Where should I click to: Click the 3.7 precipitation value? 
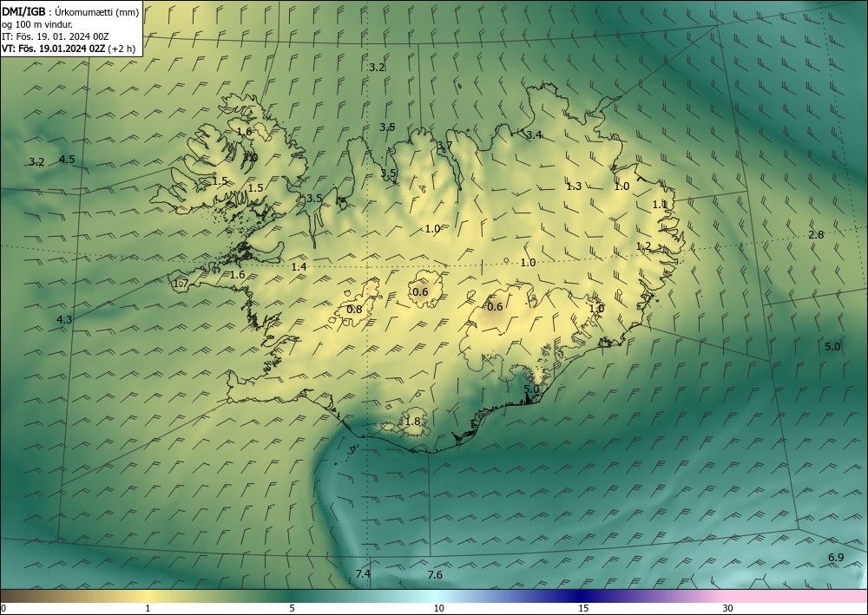point(444,146)
